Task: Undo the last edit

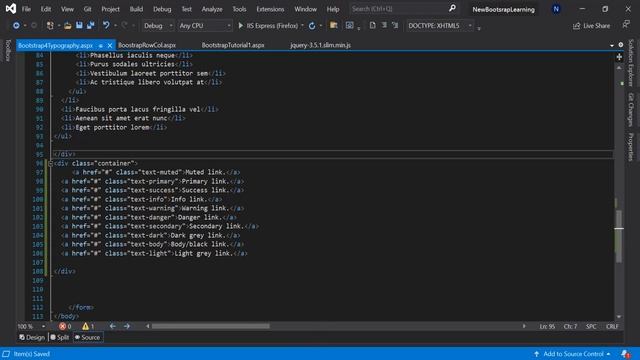Action: pyautogui.click(x=106, y=26)
